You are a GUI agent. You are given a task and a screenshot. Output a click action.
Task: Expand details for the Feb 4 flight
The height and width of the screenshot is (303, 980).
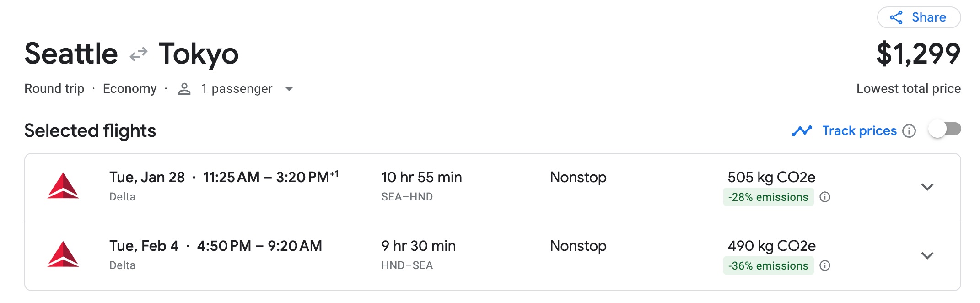pos(928,256)
